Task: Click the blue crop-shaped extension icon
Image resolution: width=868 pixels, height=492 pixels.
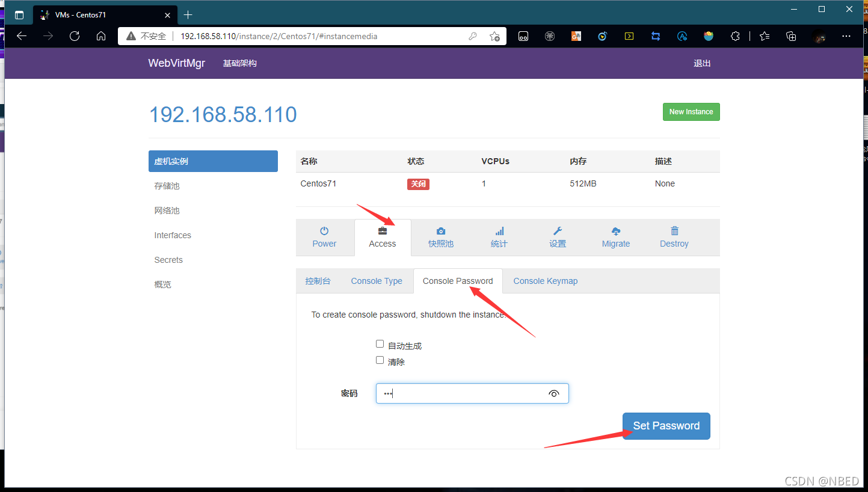Action: pos(656,36)
